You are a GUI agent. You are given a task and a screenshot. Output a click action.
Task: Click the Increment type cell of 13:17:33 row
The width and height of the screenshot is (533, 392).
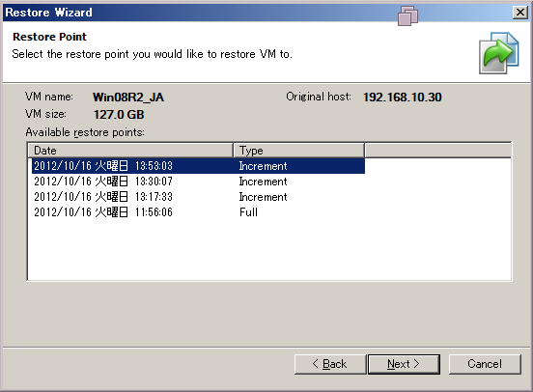tap(263, 197)
